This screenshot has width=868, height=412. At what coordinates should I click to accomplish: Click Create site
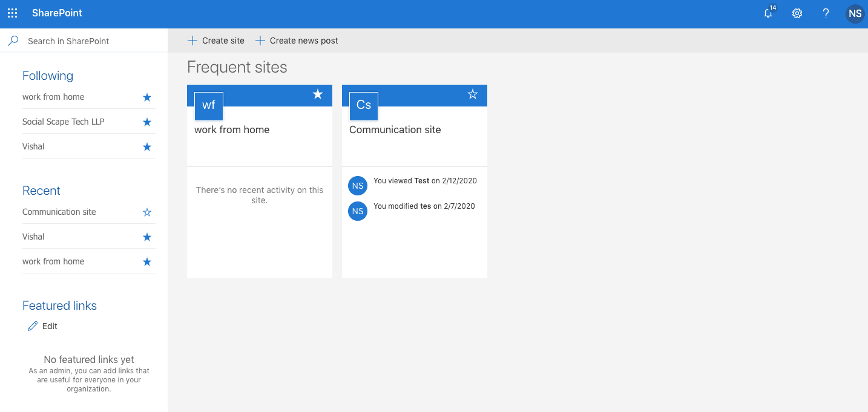coord(216,41)
